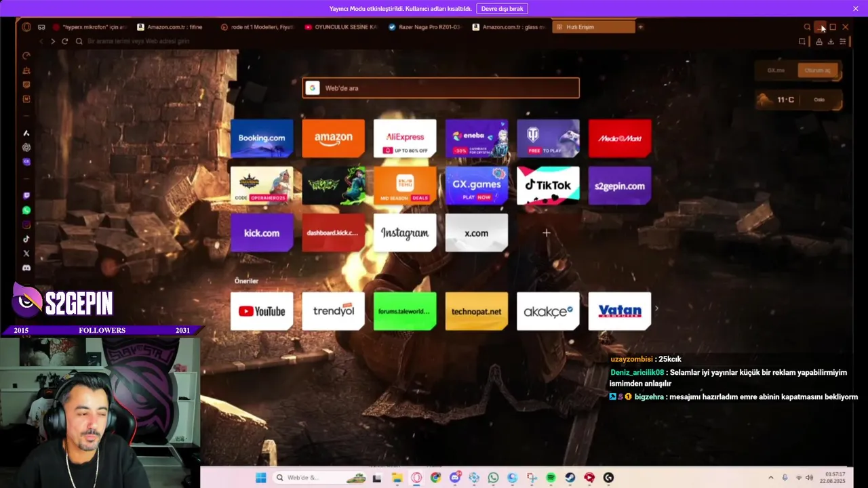This screenshot has height=488, width=868.
Task: Open the Instagram speed dial tile
Action: coord(405,232)
